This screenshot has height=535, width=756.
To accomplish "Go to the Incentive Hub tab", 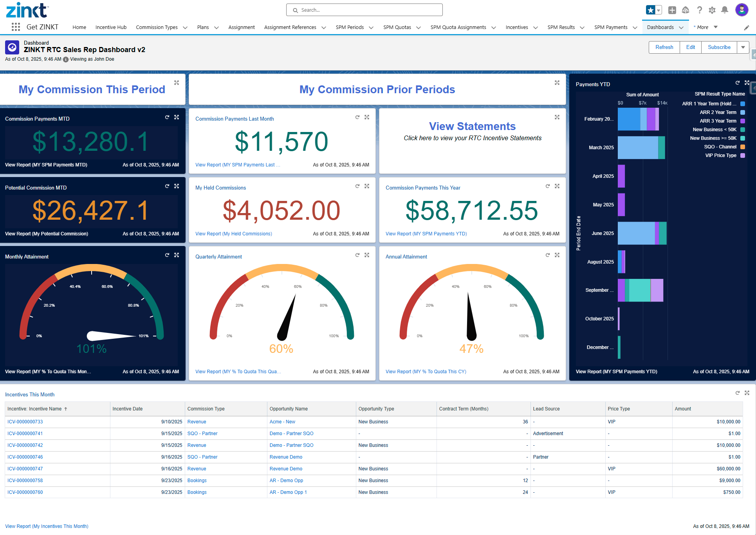I will 111,27.
